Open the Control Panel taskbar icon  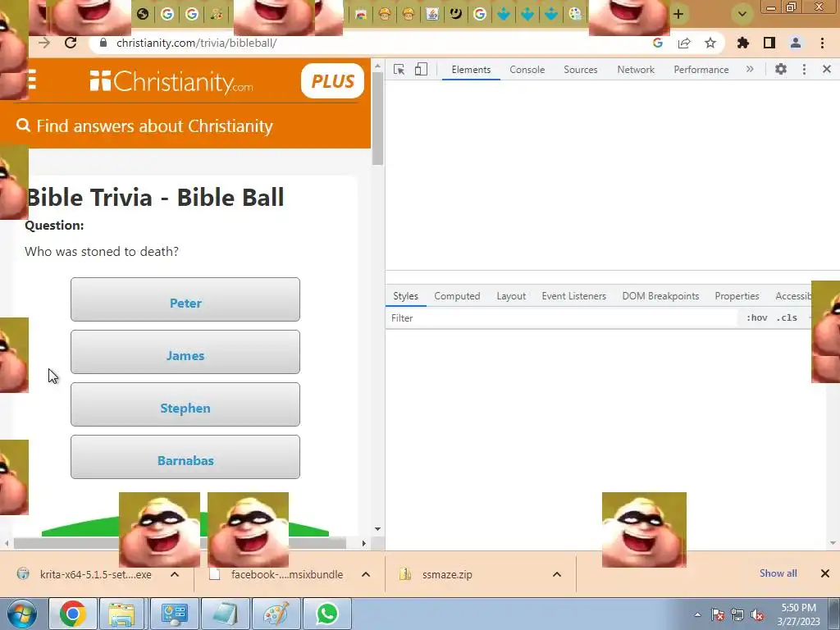(x=174, y=614)
